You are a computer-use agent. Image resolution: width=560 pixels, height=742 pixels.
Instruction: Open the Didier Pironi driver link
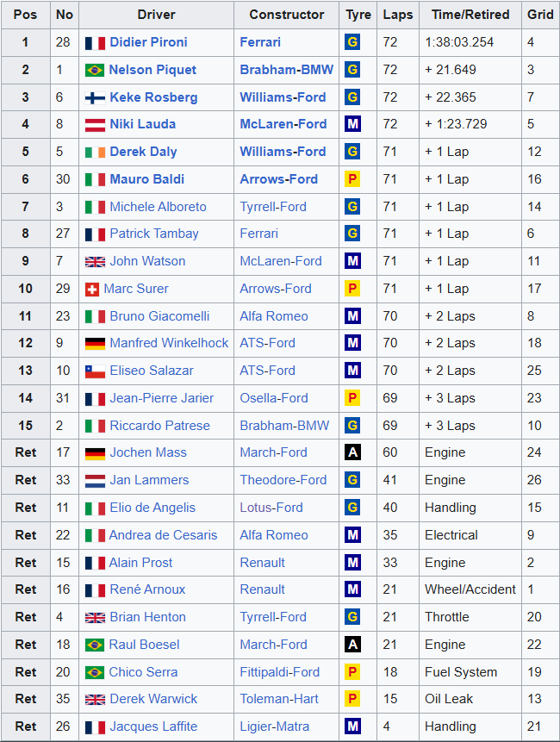tap(148, 42)
